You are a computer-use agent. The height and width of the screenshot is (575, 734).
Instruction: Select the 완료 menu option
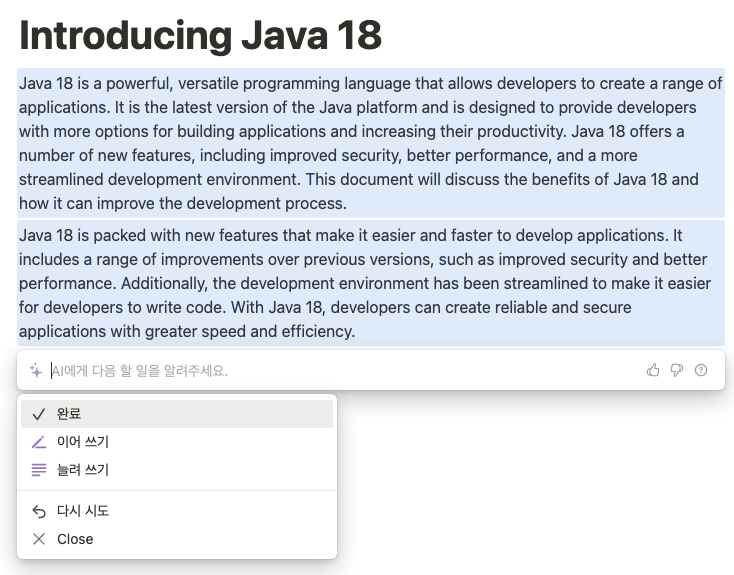pos(177,414)
